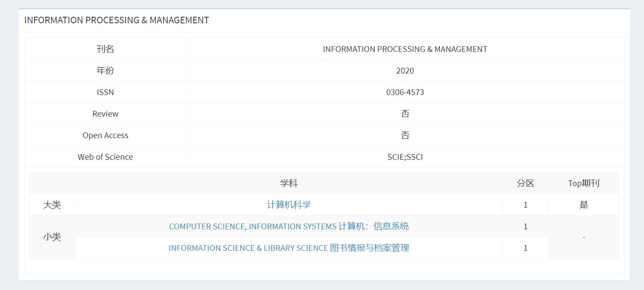Click the 大类 row label
This screenshot has width=644, height=290.
[52, 205]
